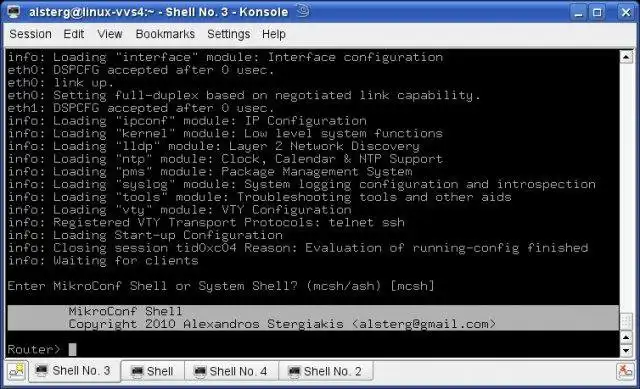Click the Loading "pms" module line

click(210, 171)
